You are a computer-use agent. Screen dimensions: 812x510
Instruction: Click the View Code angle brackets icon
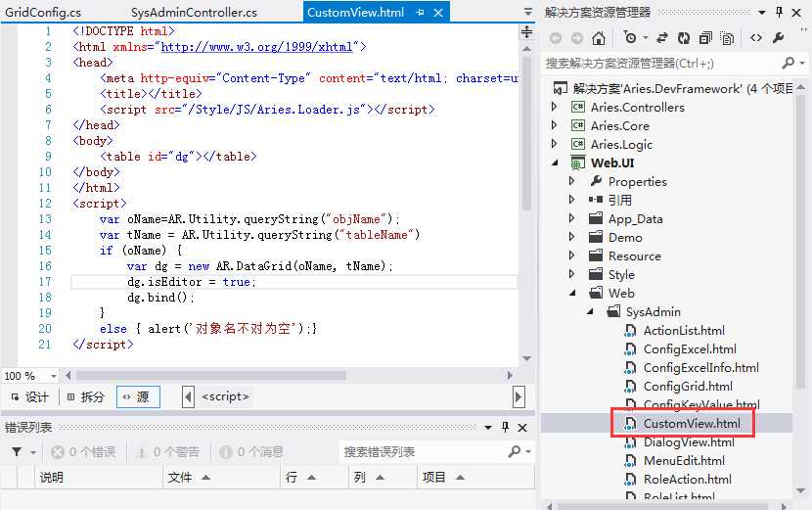point(756,37)
